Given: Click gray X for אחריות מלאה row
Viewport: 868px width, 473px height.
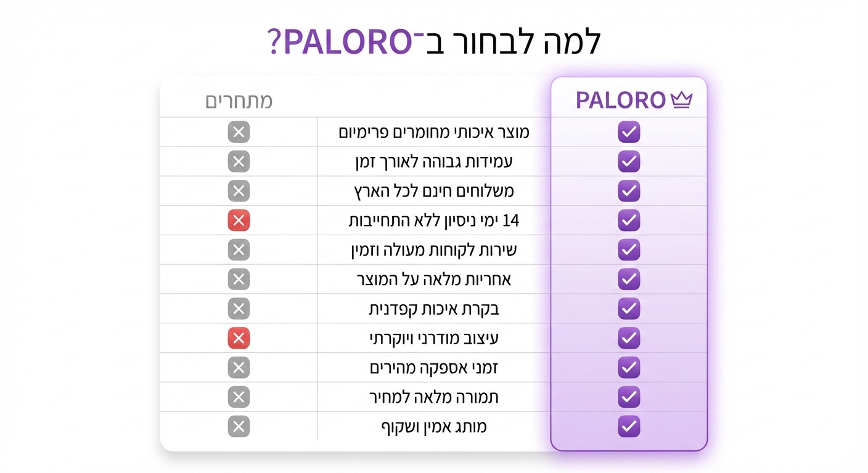Looking at the screenshot, I should (x=239, y=280).
